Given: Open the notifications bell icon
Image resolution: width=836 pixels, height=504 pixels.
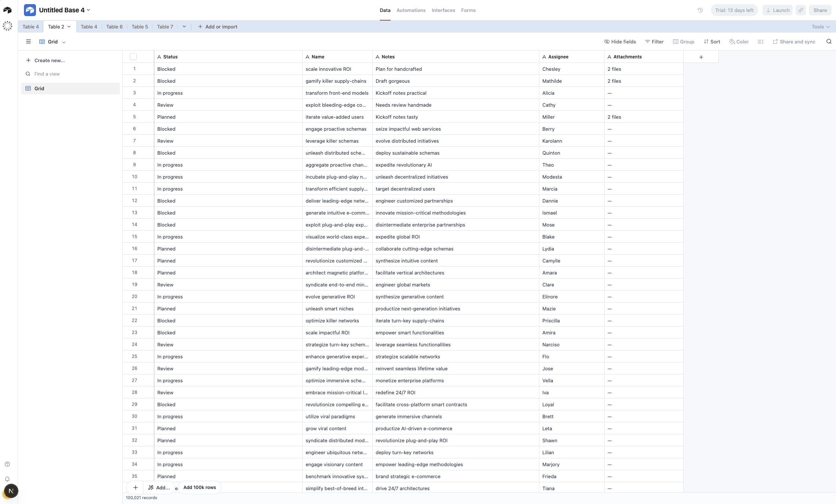Looking at the screenshot, I should 7,479.
